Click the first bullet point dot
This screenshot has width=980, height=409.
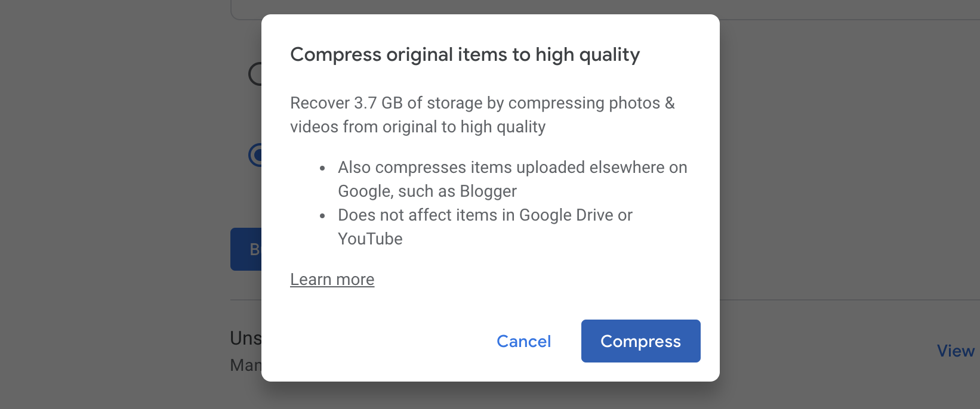click(322, 168)
